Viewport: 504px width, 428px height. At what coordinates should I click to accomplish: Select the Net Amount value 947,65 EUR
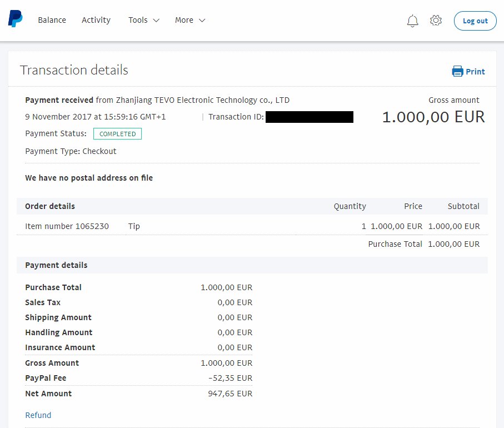230,394
